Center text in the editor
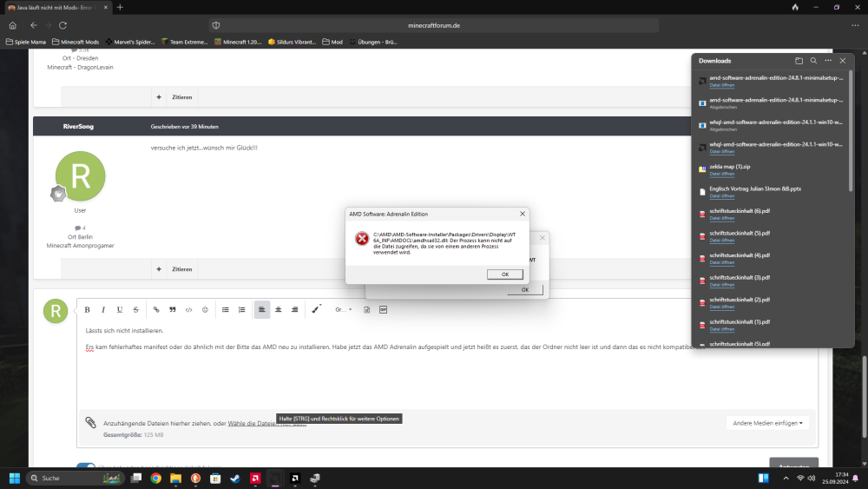 (x=279, y=309)
